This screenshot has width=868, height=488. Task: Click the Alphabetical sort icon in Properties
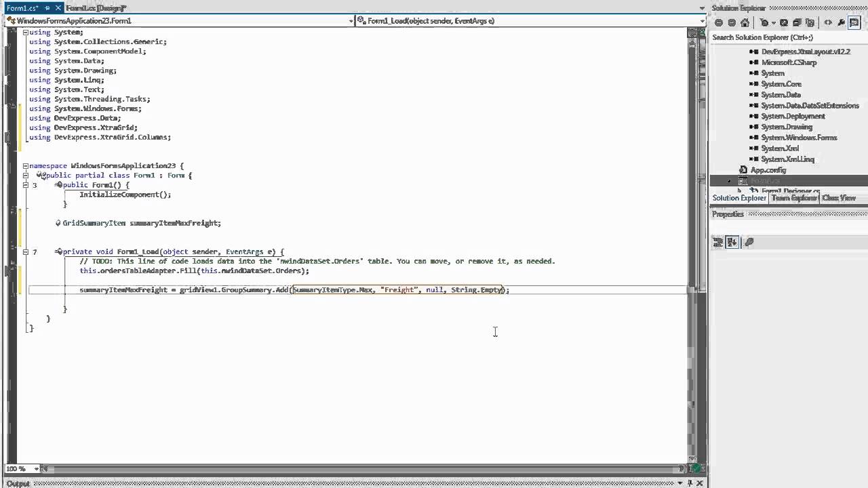(x=732, y=242)
